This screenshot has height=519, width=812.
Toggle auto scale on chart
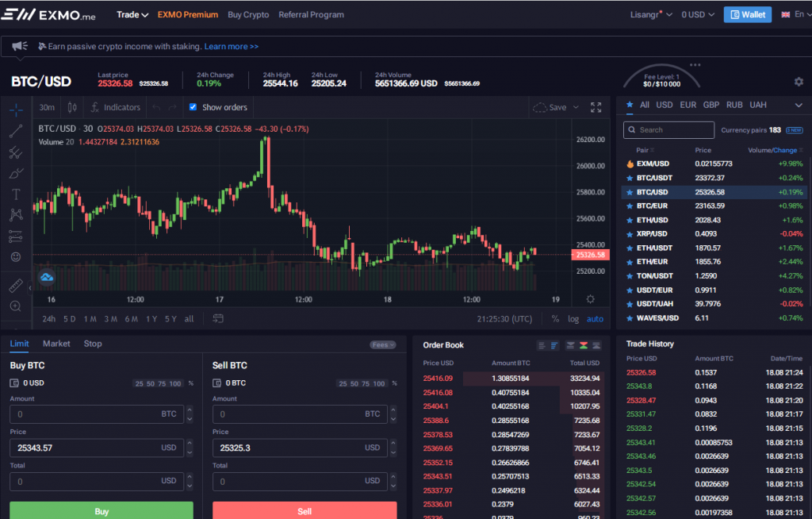pos(595,319)
